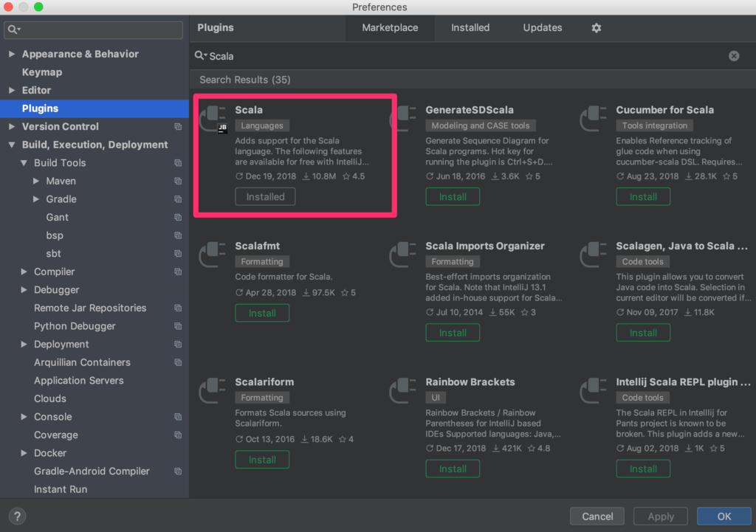
Task: Click project-level icon beside Gant
Action: [x=178, y=218]
